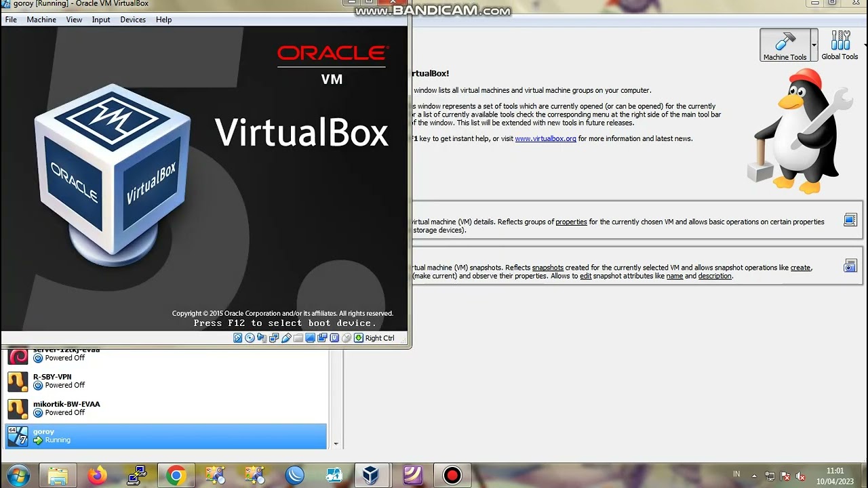Click 'Powered Off' status under R-SBY-VPN

[65, 385]
